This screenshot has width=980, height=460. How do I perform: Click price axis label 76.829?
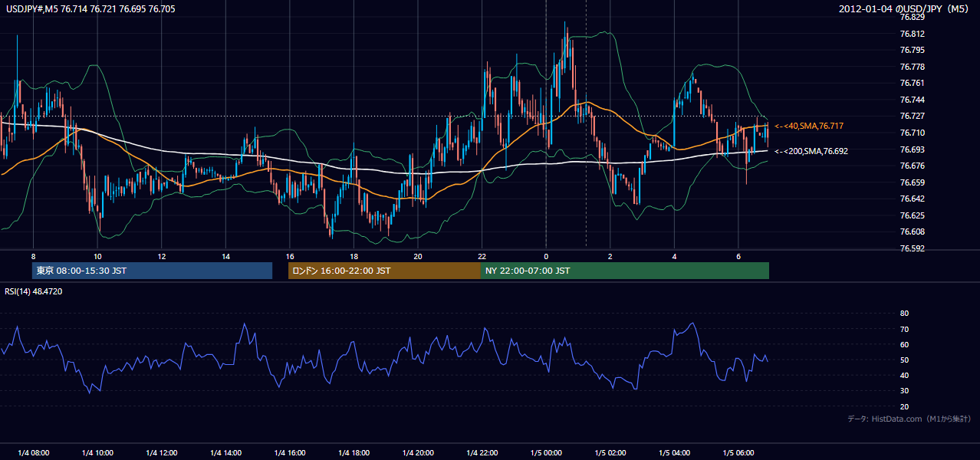pyautogui.click(x=913, y=18)
